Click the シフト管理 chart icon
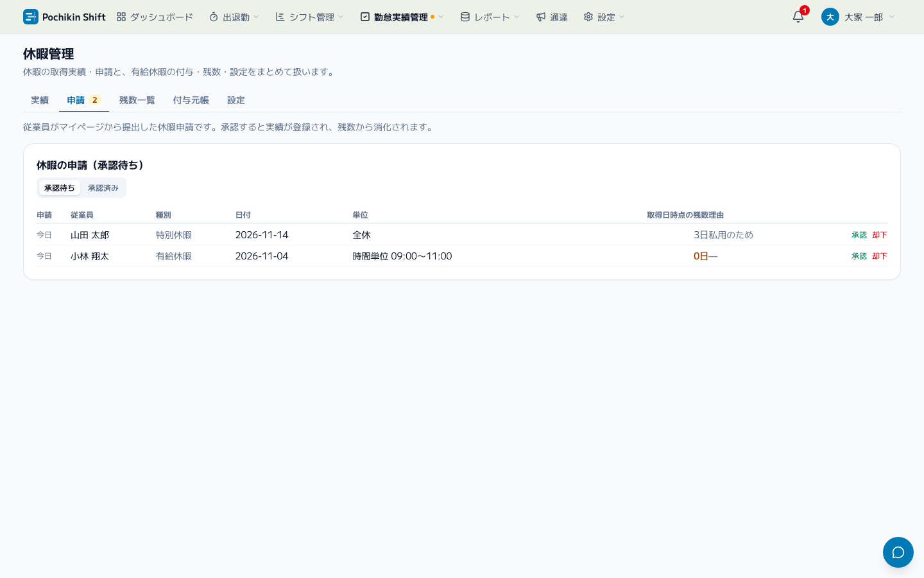The height and width of the screenshot is (578, 924). click(x=280, y=17)
